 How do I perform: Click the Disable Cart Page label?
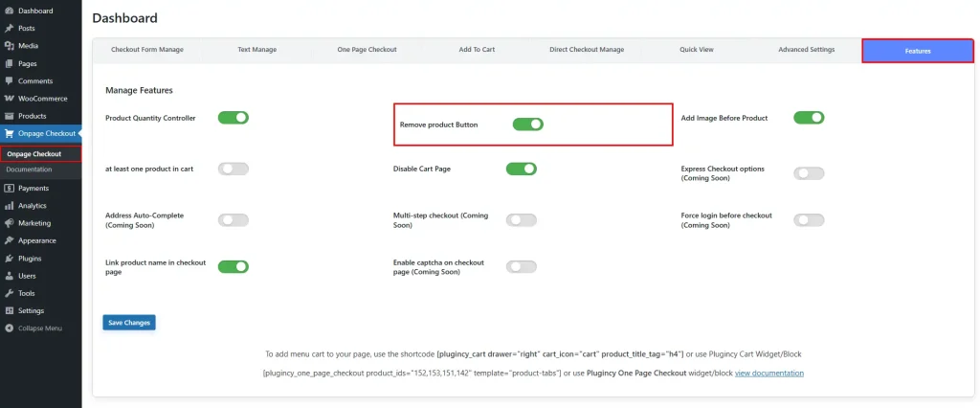(422, 169)
